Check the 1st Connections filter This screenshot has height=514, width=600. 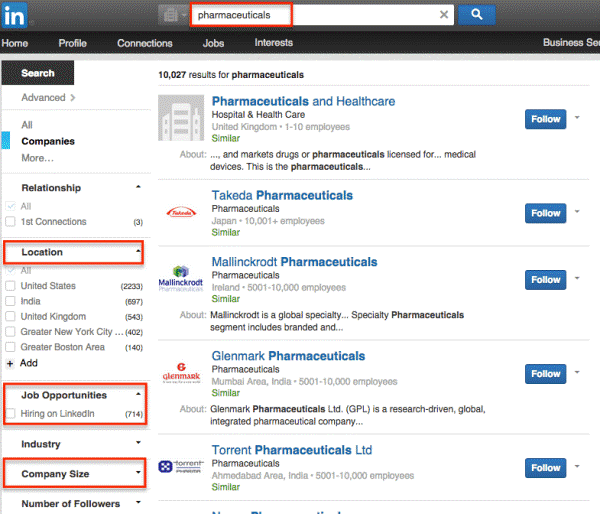tap(10, 222)
